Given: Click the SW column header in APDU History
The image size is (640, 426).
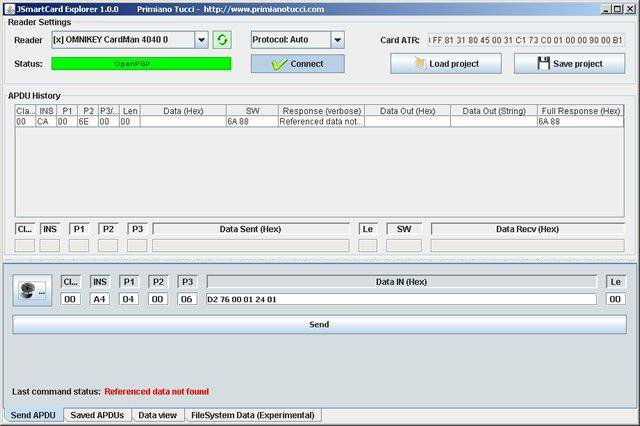Looking at the screenshot, I should (252, 111).
